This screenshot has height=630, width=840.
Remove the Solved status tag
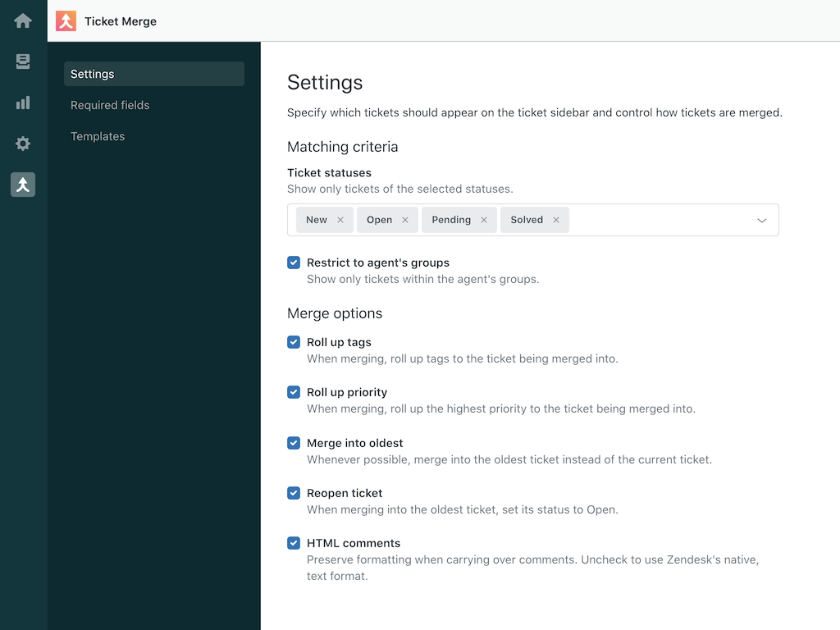555,219
